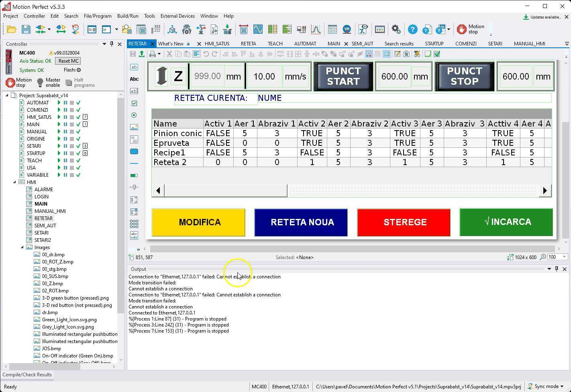Switch to the STARTUP tab
The width and height of the screenshot is (571, 392).
coord(434,44)
